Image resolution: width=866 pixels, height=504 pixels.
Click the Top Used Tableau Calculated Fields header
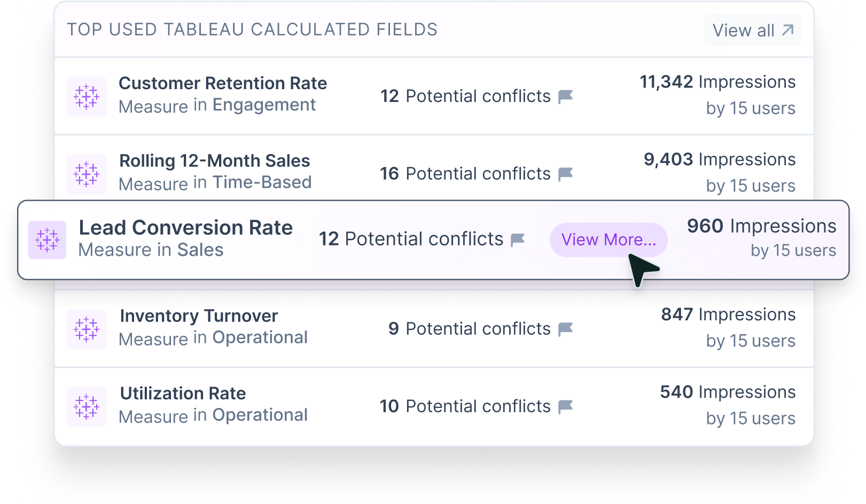pyautogui.click(x=253, y=30)
